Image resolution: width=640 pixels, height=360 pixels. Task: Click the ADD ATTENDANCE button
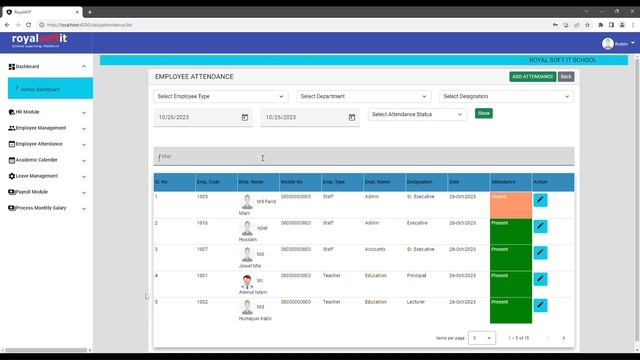pos(532,77)
